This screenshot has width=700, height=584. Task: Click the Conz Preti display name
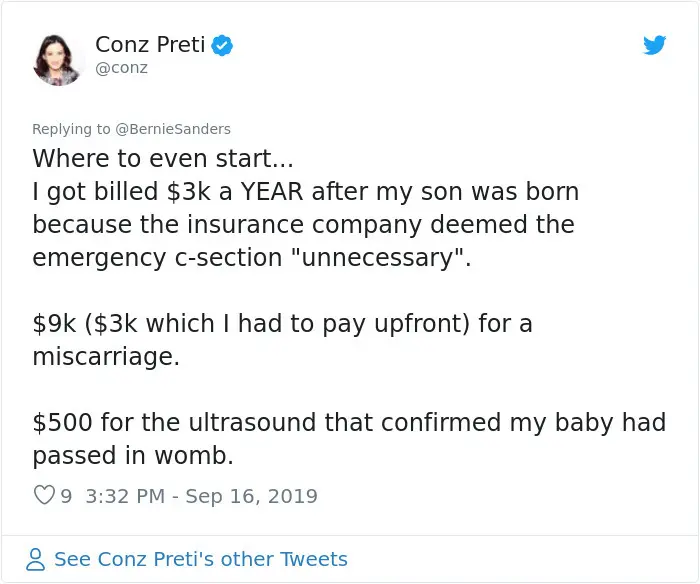point(149,45)
